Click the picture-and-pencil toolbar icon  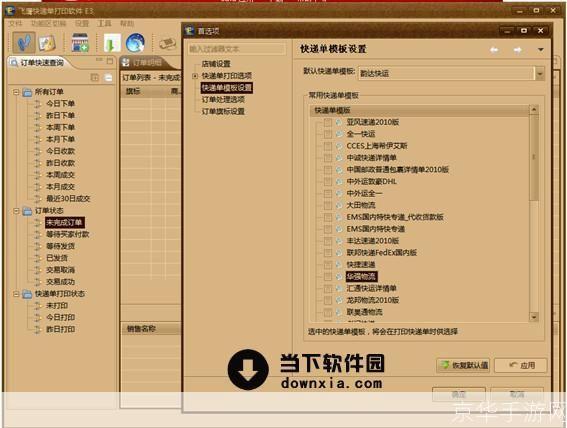(x=47, y=43)
